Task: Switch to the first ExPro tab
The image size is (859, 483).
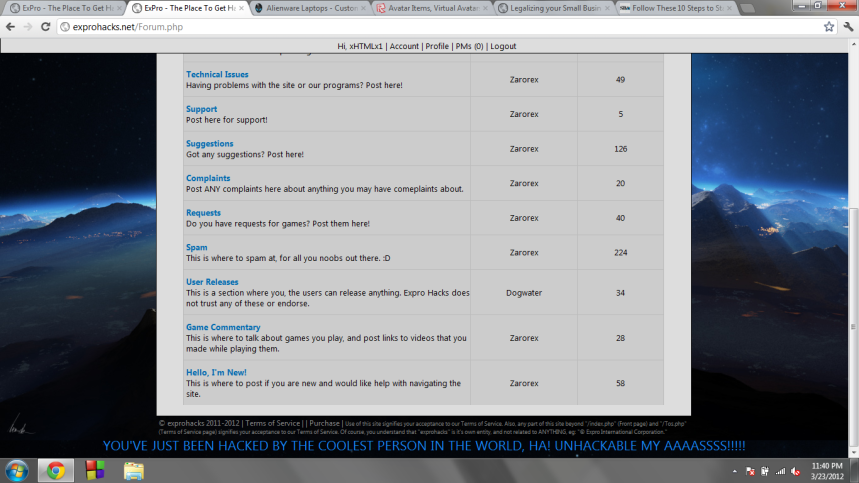Action: pos(67,8)
